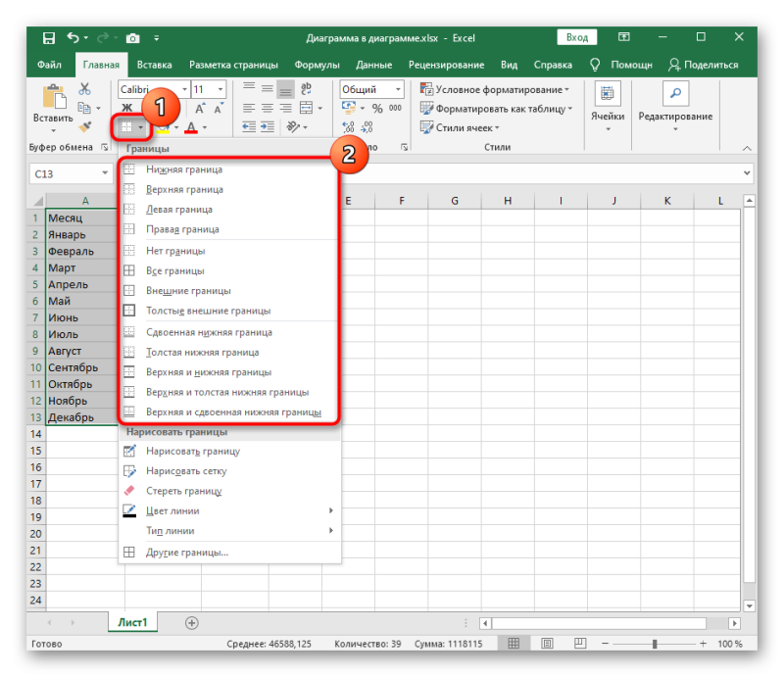The height and width of the screenshot is (677, 784).
Task: Save the workbook with the floppy icon
Action: [48, 38]
